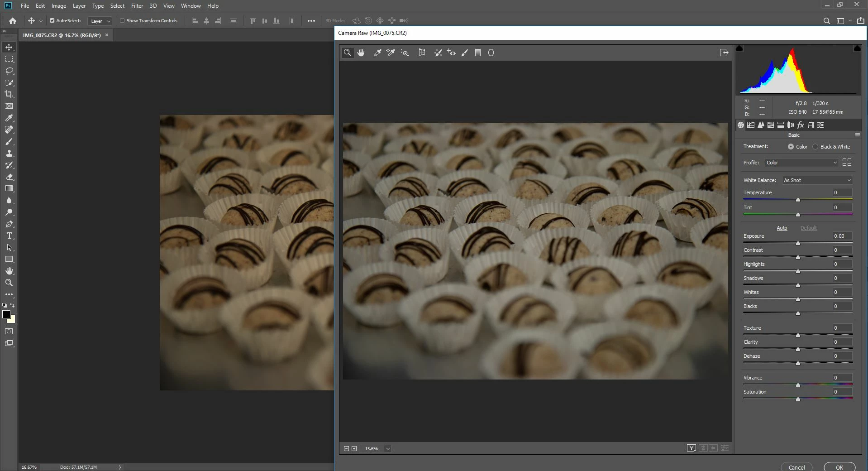This screenshot has width=868, height=471.
Task: Switch to the IMG_0075.CR2 document tab
Action: (62, 35)
